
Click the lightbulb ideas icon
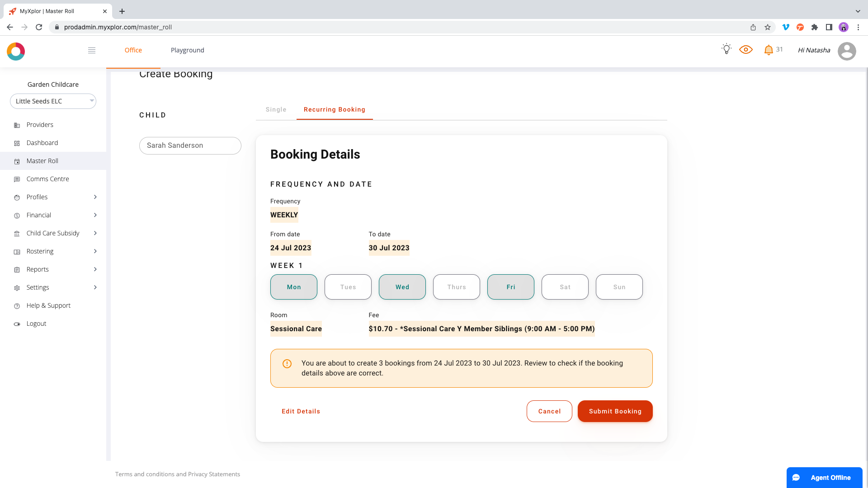coord(726,49)
